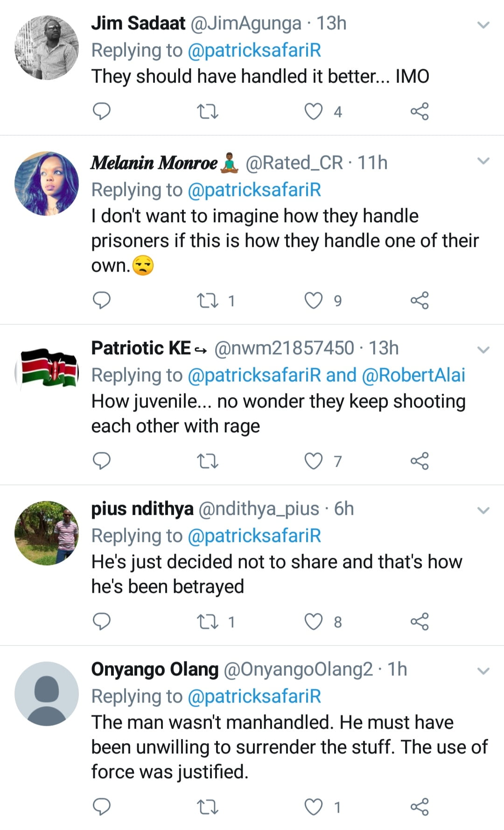Retweet Onyango Olang's tweet

click(208, 806)
